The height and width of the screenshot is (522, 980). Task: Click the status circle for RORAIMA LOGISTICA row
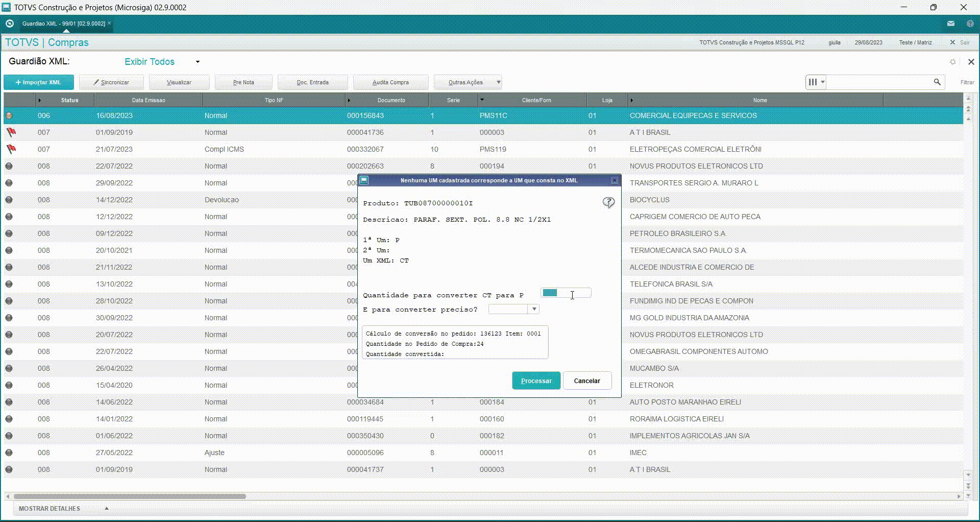pyautogui.click(x=9, y=419)
